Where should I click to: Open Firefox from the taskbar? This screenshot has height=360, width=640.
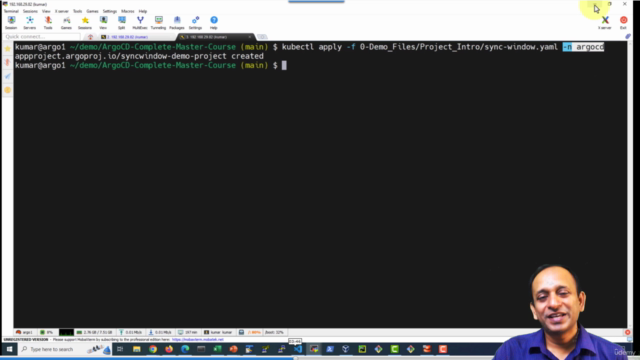tap(169, 349)
